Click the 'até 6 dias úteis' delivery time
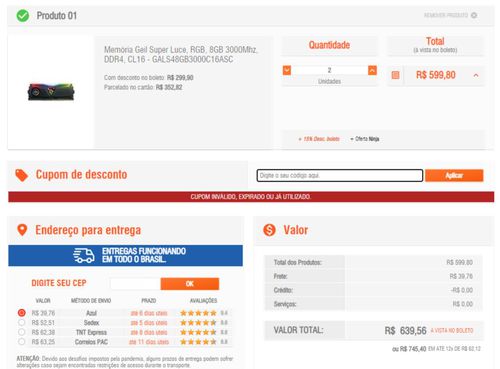 [x=149, y=313]
